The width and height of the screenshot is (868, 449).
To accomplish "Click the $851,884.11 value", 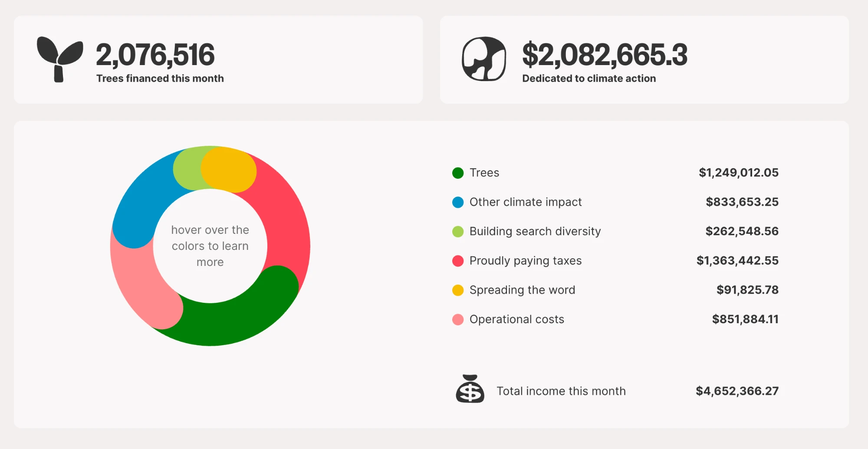I will (x=745, y=319).
